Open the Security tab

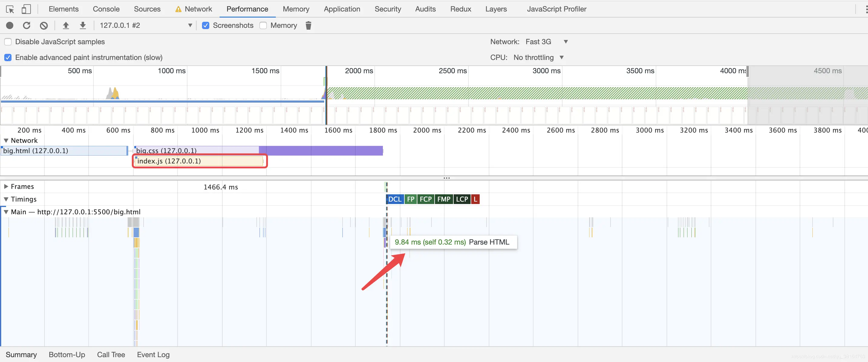click(x=388, y=9)
